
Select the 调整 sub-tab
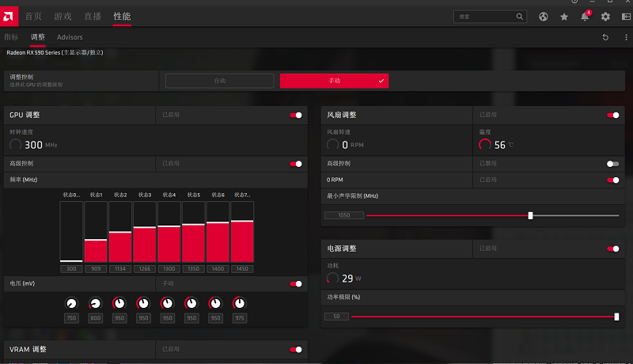[37, 36]
